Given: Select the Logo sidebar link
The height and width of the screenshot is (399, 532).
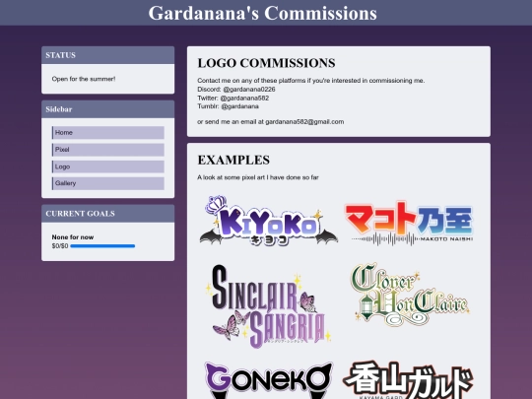Looking at the screenshot, I should click(108, 166).
